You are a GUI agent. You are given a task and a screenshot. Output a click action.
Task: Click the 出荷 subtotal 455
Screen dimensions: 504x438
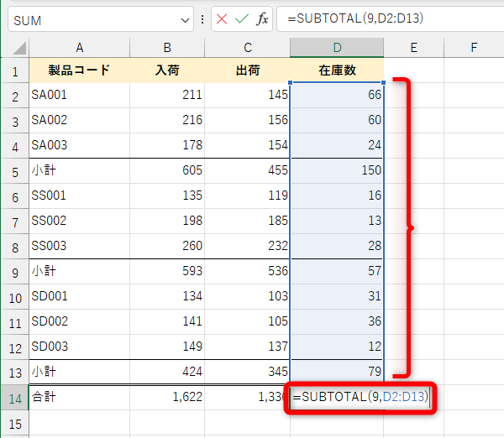[x=247, y=171]
